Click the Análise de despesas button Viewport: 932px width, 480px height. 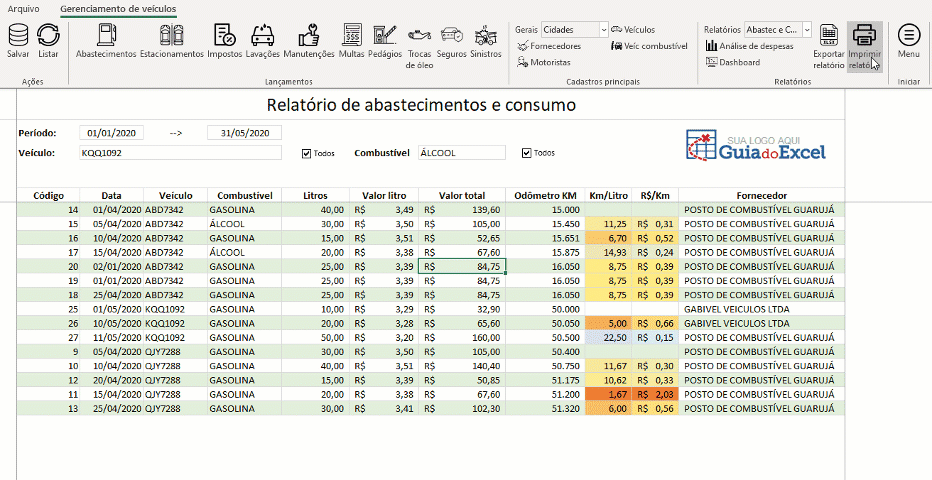tap(750, 46)
